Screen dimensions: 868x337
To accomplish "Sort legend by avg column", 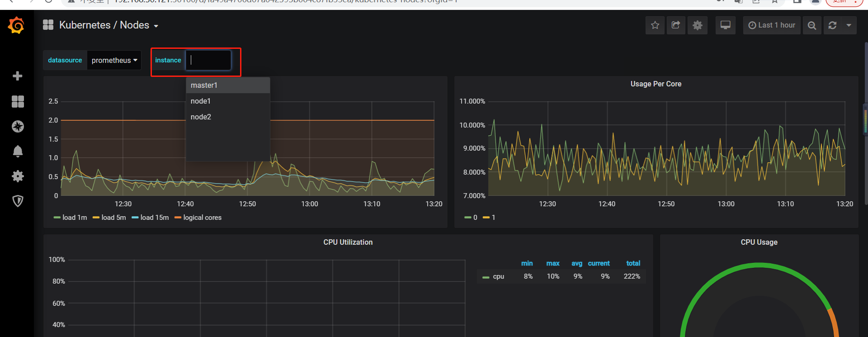I will pyautogui.click(x=577, y=263).
